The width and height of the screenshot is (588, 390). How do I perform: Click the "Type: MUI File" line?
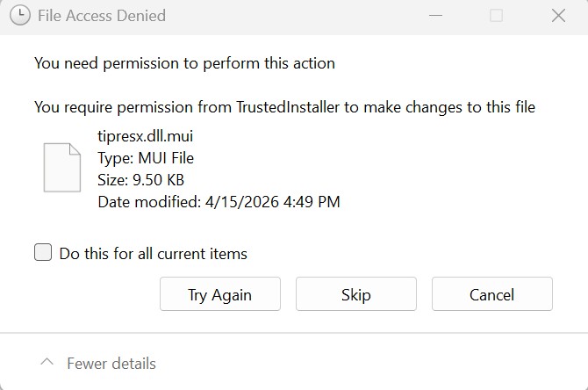click(x=146, y=158)
